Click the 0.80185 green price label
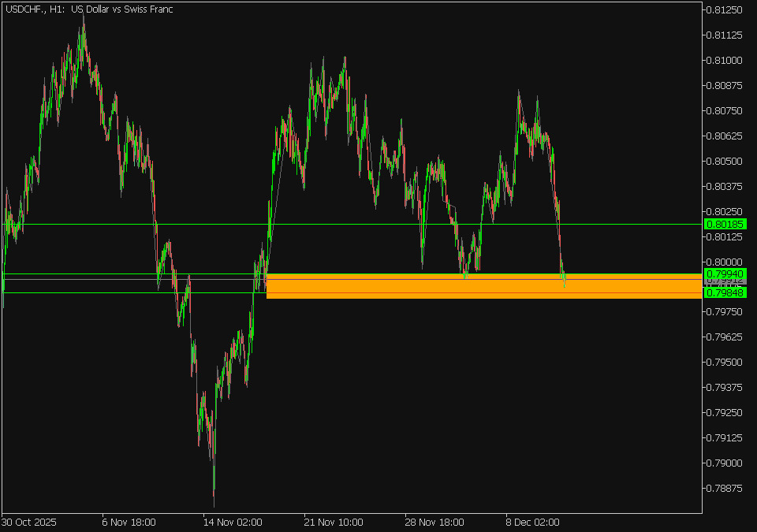This screenshot has width=757, height=532. [x=725, y=225]
